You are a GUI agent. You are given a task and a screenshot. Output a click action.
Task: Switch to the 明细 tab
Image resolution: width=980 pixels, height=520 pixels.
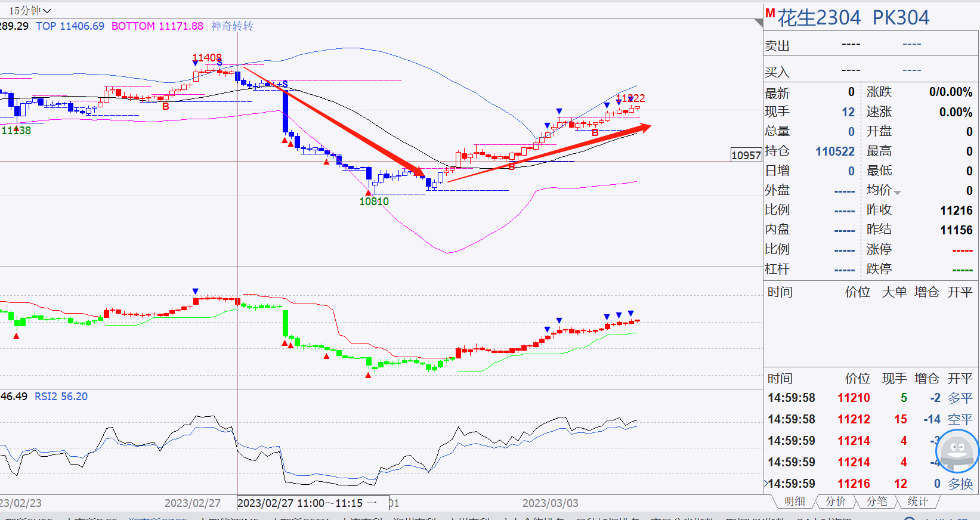tap(794, 502)
